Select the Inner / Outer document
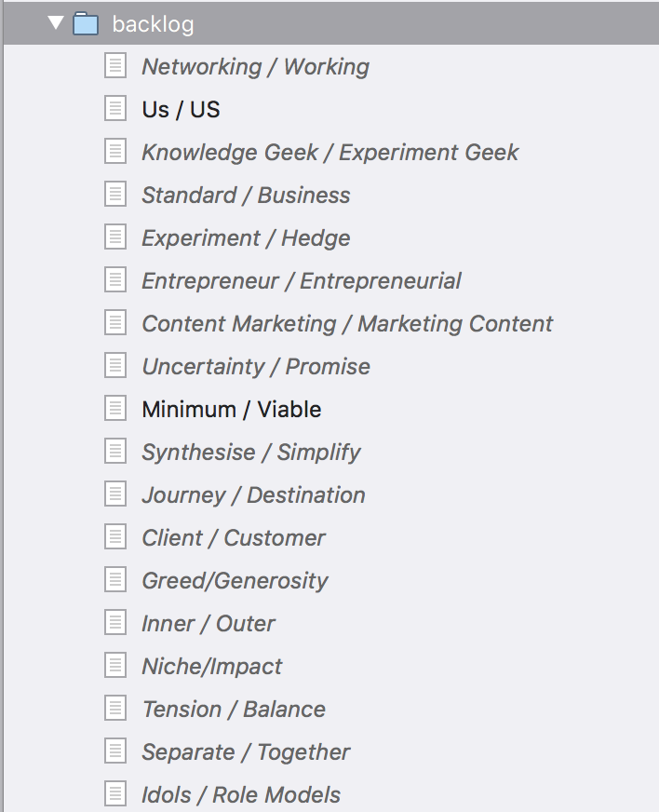659x812 pixels. 208,623
